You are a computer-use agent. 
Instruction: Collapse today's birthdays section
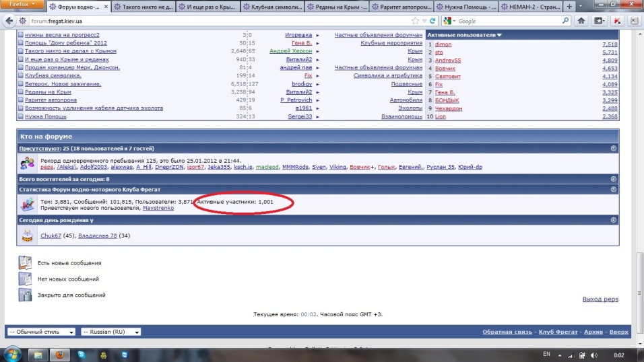(612, 219)
